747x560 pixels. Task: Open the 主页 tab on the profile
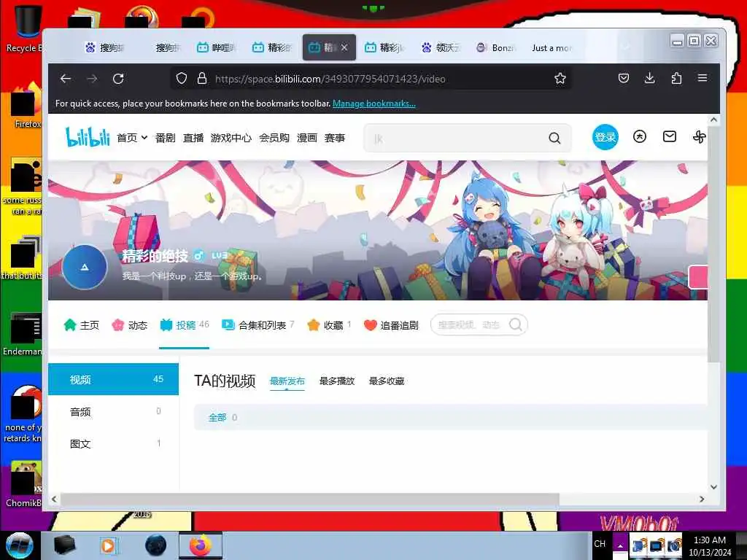(x=82, y=325)
